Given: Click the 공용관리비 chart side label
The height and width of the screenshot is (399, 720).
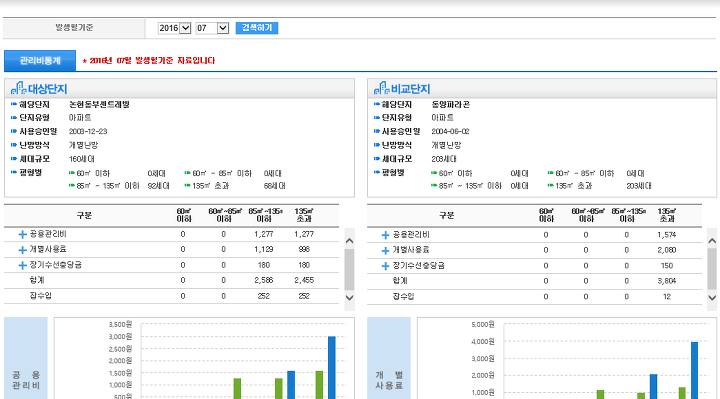Looking at the screenshot, I should point(26,380).
